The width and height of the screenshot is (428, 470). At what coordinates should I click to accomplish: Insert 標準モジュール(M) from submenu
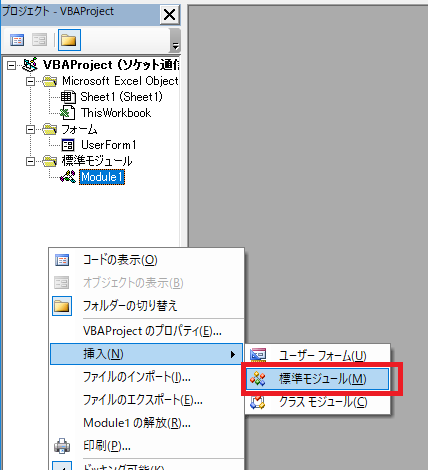(318, 379)
